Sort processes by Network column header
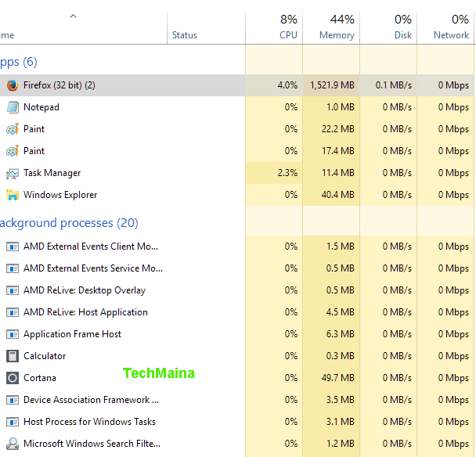476x457 pixels. (x=445, y=28)
